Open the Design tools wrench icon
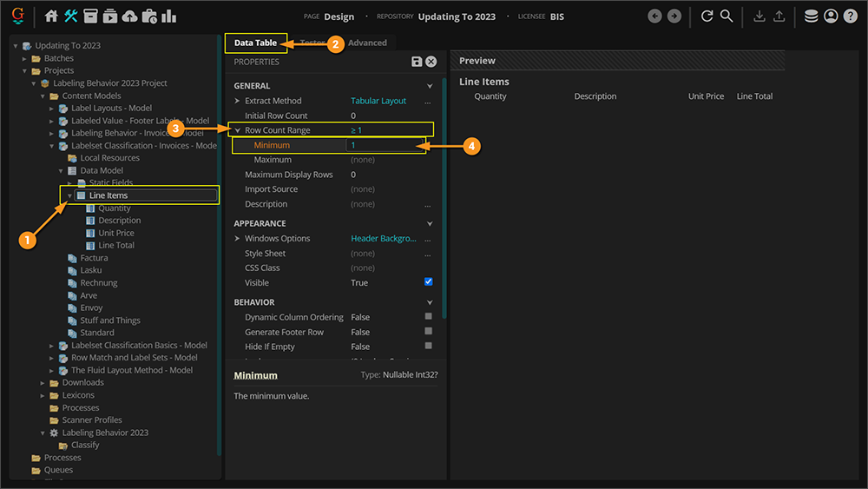The height and width of the screenshot is (489, 868). pyautogui.click(x=71, y=17)
